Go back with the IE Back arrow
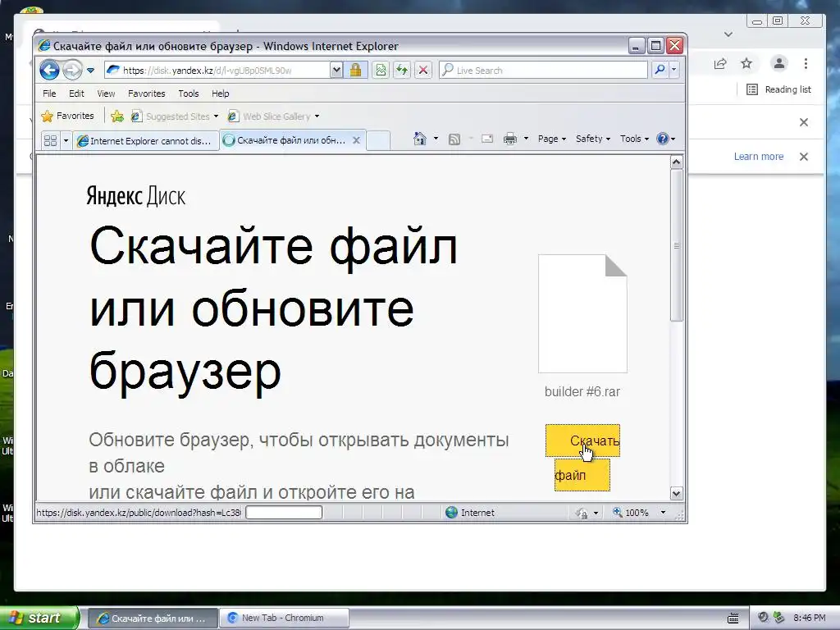This screenshot has height=630, width=840. click(x=49, y=70)
